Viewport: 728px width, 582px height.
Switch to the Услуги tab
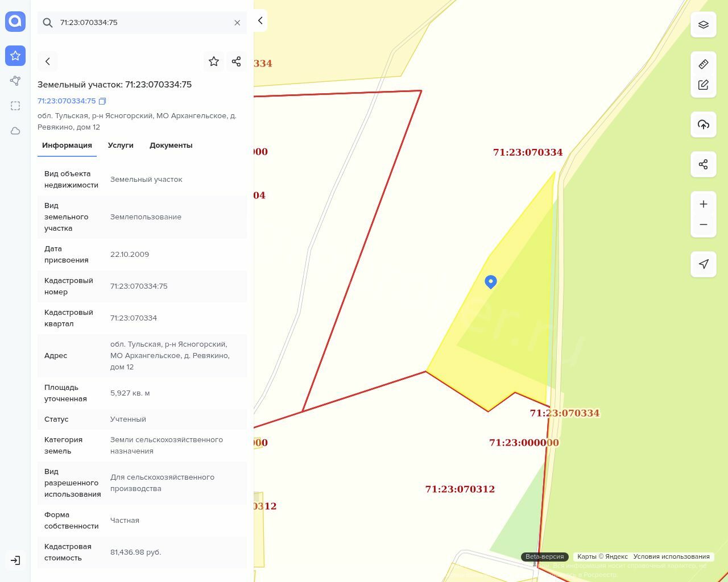coord(121,145)
